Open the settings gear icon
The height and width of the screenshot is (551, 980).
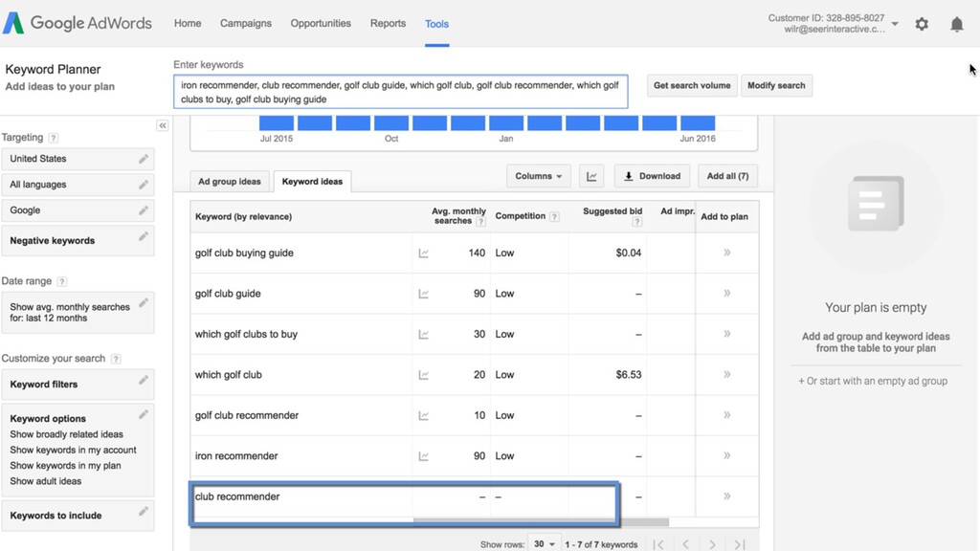click(x=922, y=24)
